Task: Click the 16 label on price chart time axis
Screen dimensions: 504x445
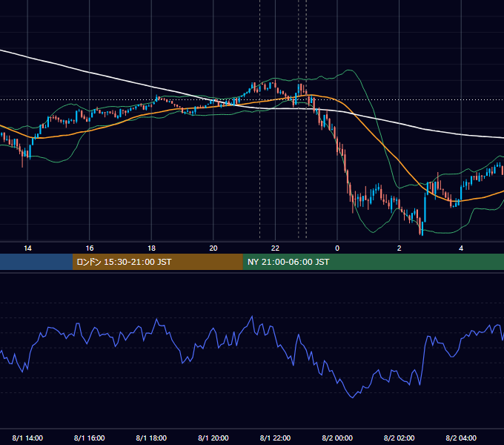Action: (x=90, y=248)
